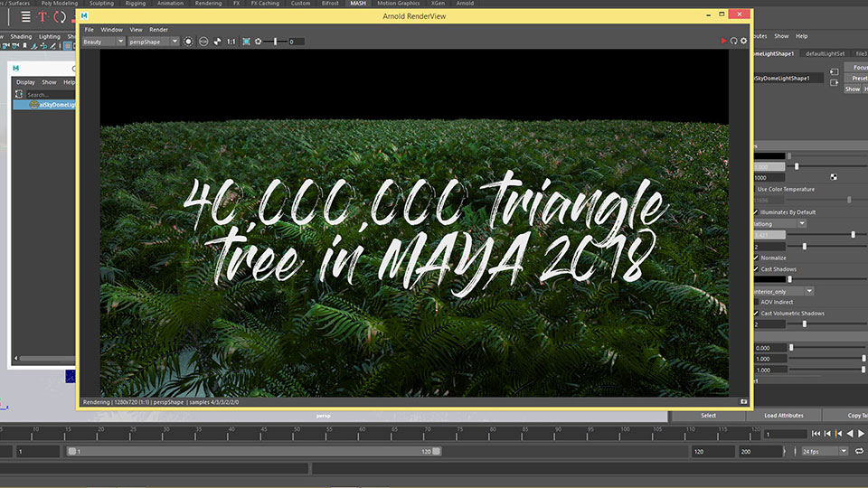868x488 pixels.
Task: Click frame 60 on the timeline
Action: click(x=362, y=433)
